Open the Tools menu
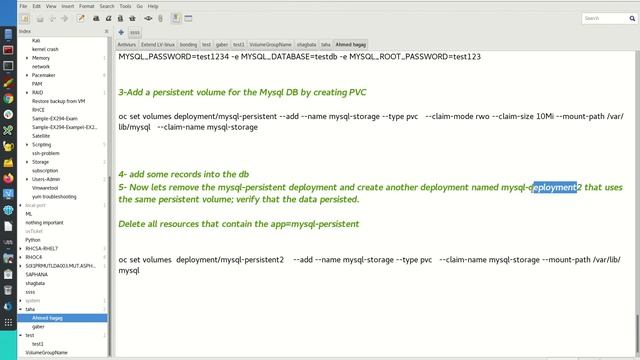640x360 pixels. point(125,6)
